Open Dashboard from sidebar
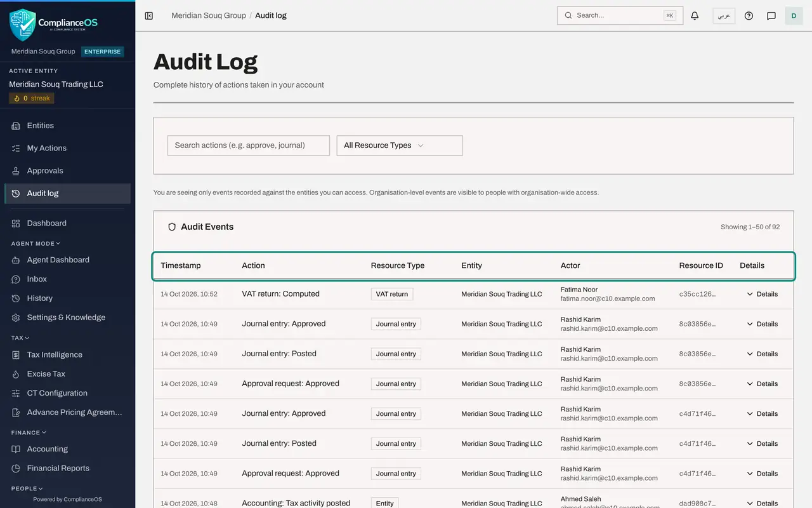 tap(67, 224)
